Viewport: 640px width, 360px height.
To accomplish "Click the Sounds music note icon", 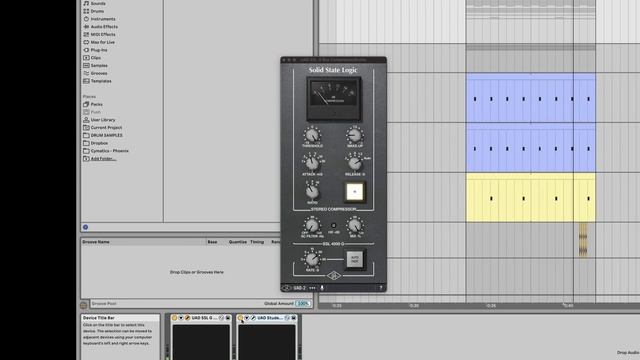I will click(86, 3).
